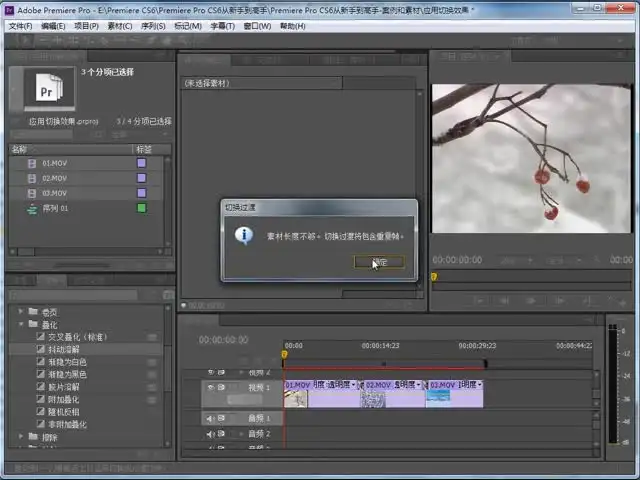640x480 pixels.
Task: Expand the 擦除 effects folder
Action: coord(21,437)
